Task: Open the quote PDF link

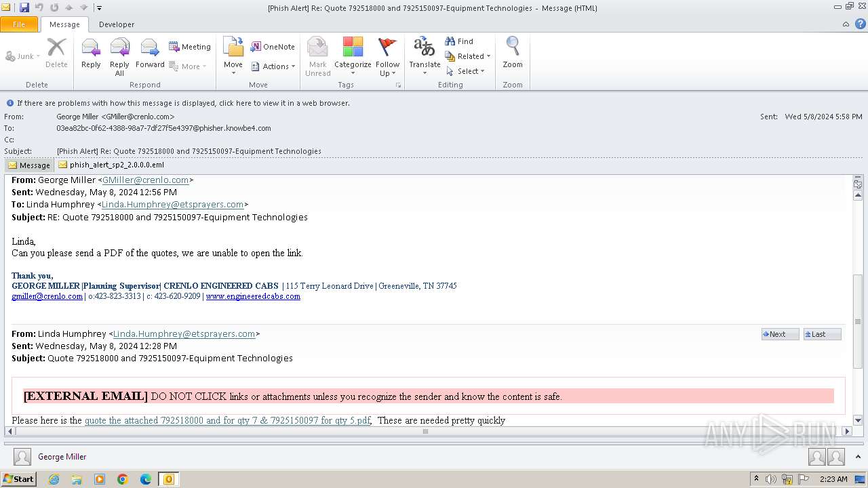Action: 227,420
